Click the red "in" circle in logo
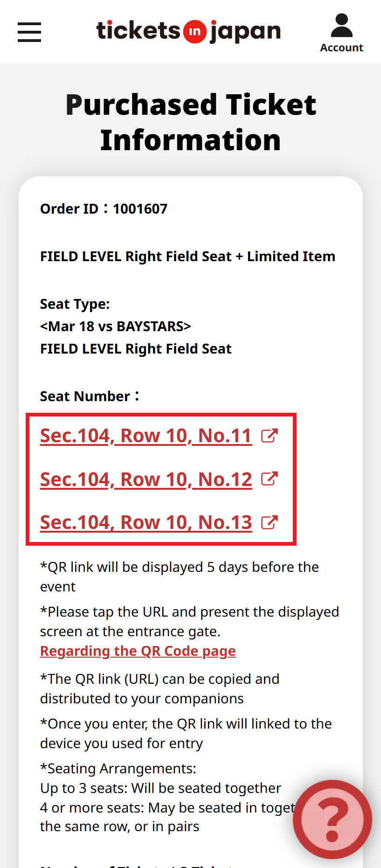Image resolution: width=381 pixels, height=868 pixels. point(194,32)
